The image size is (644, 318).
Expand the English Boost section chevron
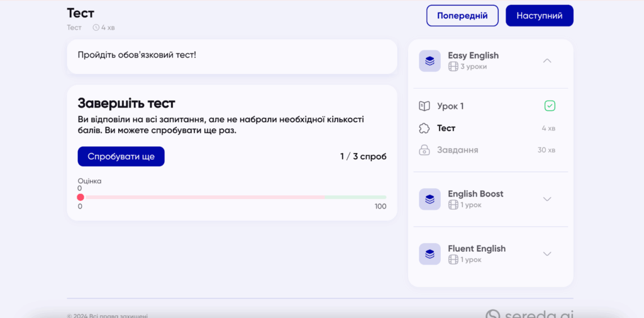[547, 199]
